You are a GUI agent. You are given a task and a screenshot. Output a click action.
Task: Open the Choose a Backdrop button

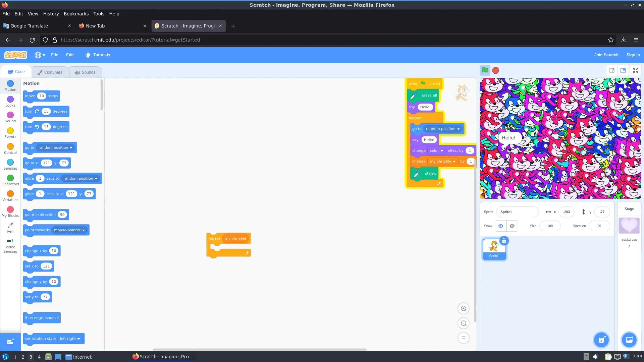pos(629,340)
